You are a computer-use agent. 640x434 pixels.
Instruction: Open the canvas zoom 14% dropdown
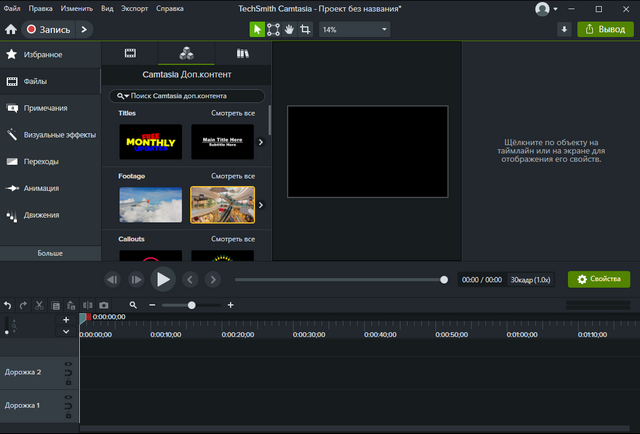(355, 29)
